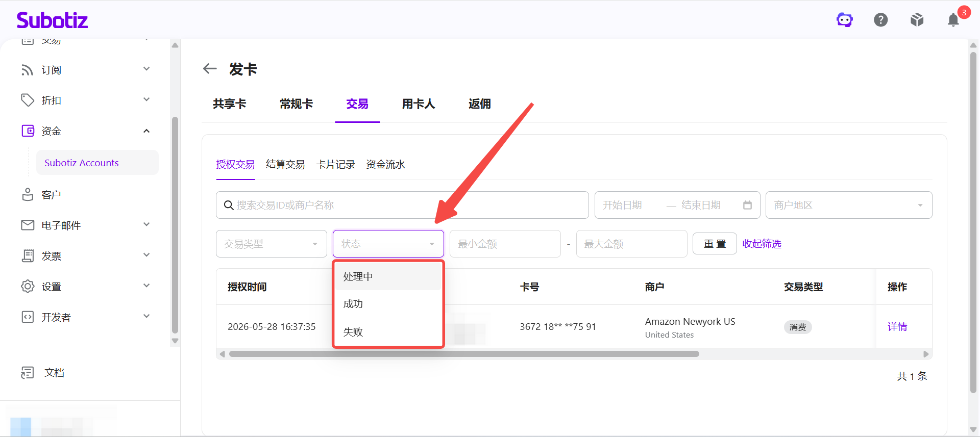
Task: Switch to the 返佣 tab
Action: coord(480,104)
